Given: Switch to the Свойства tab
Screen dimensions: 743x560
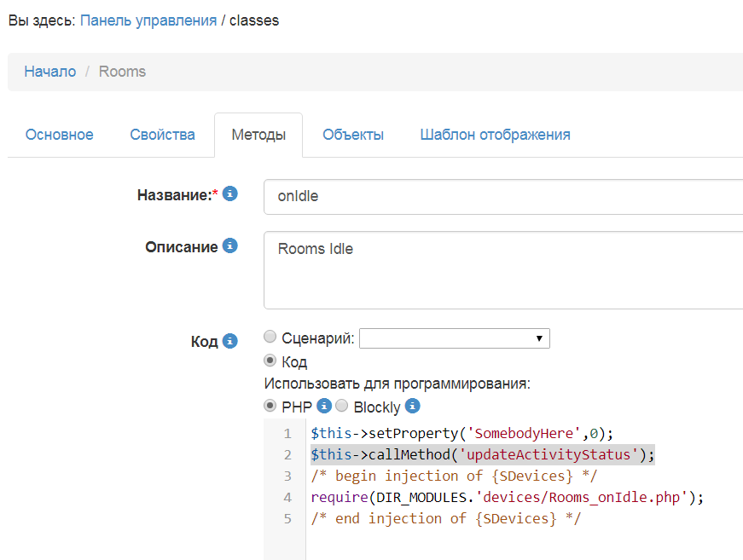Looking at the screenshot, I should [x=162, y=135].
